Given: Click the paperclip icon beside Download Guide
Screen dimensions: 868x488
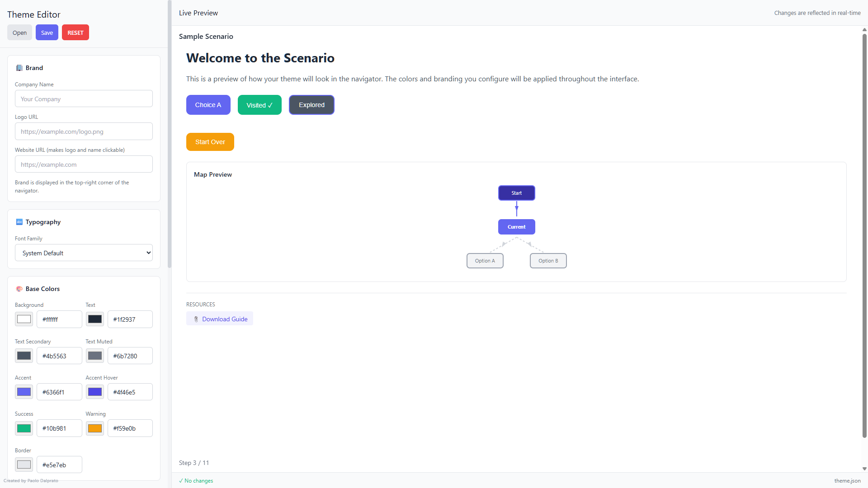Looking at the screenshot, I should click(x=196, y=319).
